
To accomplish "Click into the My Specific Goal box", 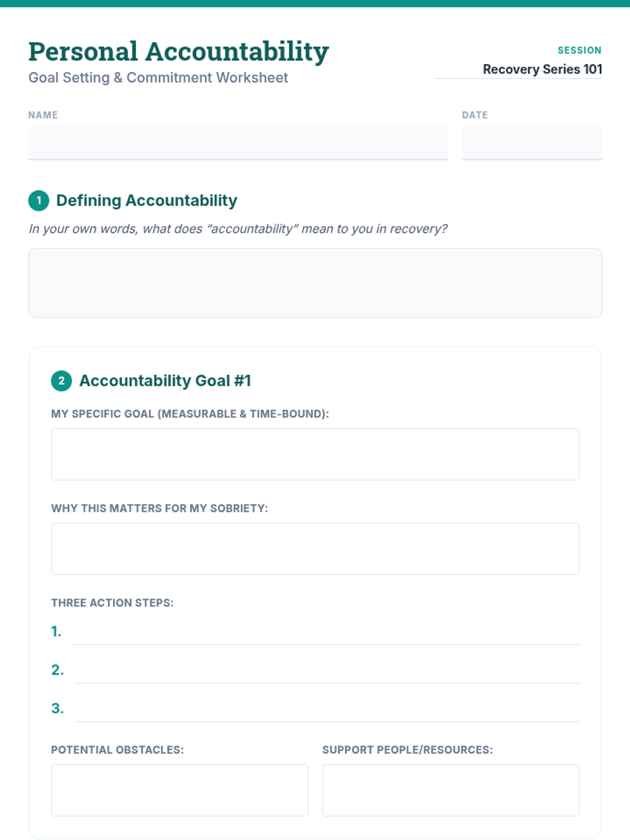I will [315, 454].
